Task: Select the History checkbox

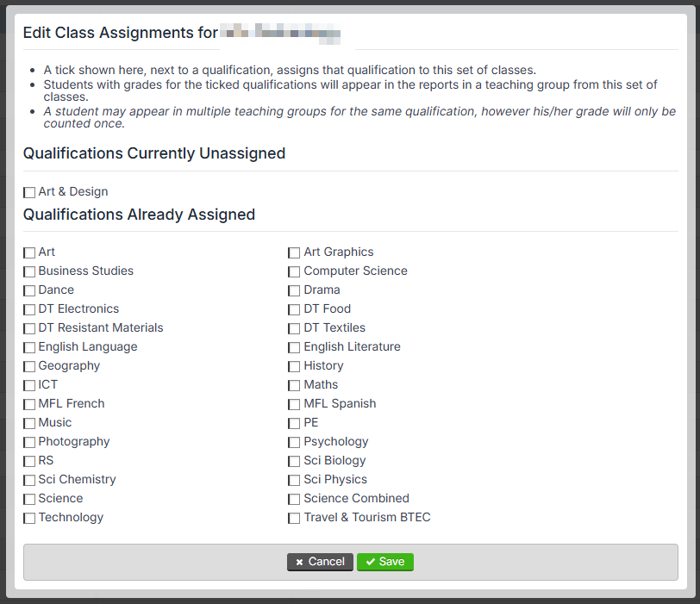Action: [294, 367]
